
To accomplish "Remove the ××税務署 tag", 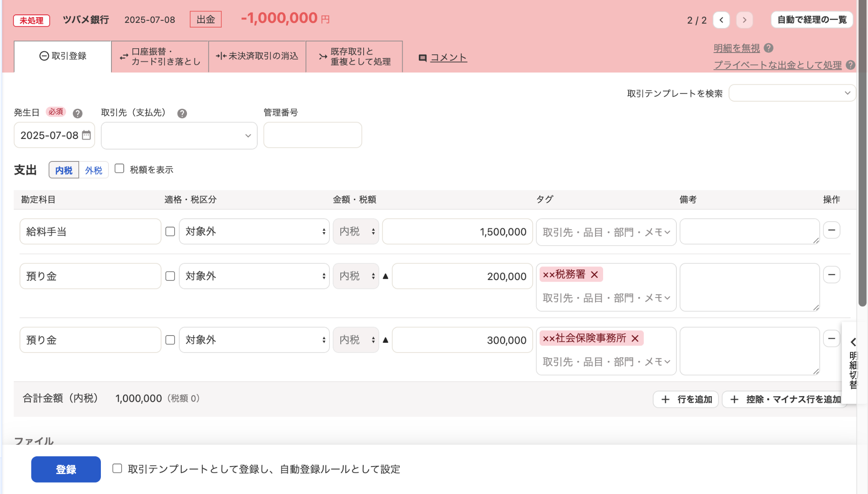I will (595, 275).
